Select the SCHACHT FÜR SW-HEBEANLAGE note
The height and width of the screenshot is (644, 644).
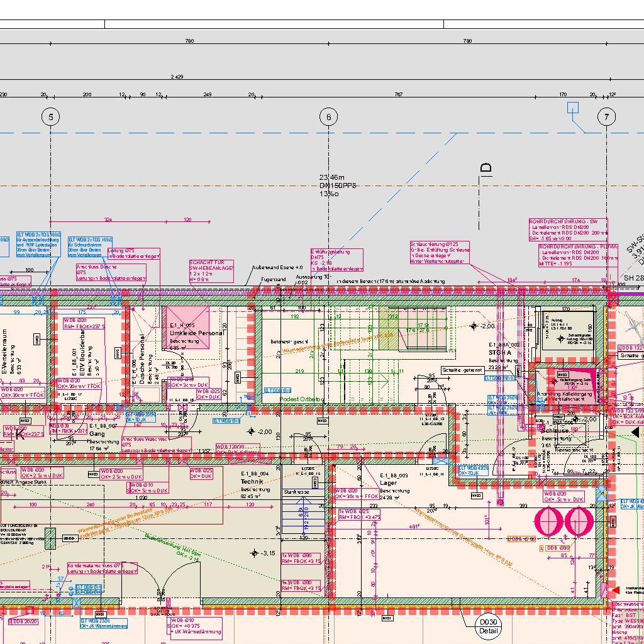click(211, 270)
